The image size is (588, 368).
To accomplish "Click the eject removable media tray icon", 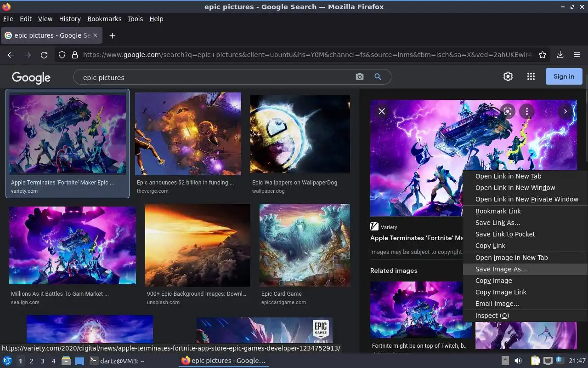I will [505, 361].
